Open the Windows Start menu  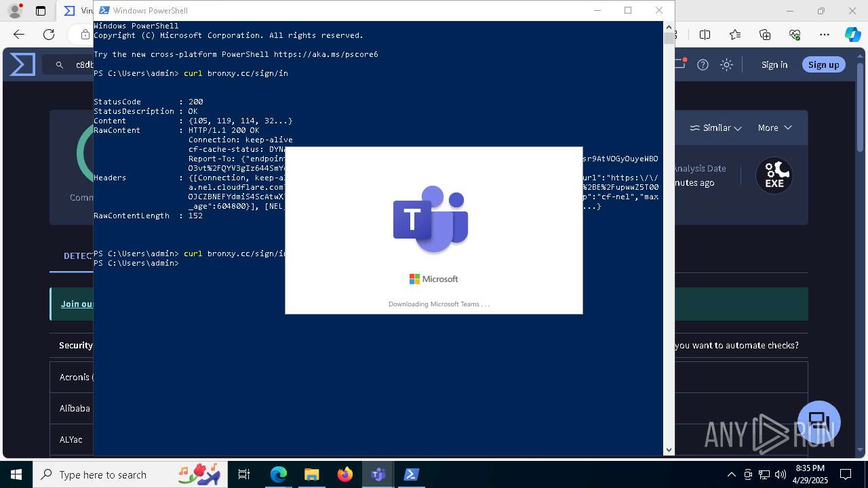coord(16,474)
